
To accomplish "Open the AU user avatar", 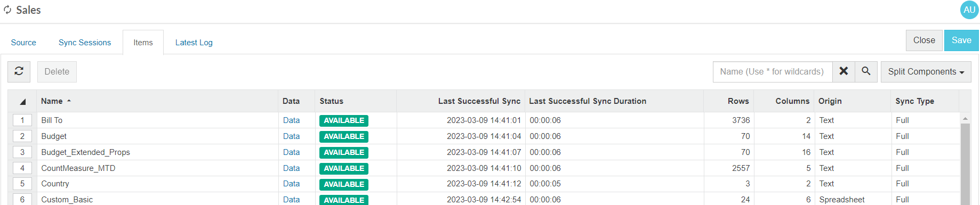I will [x=969, y=10].
